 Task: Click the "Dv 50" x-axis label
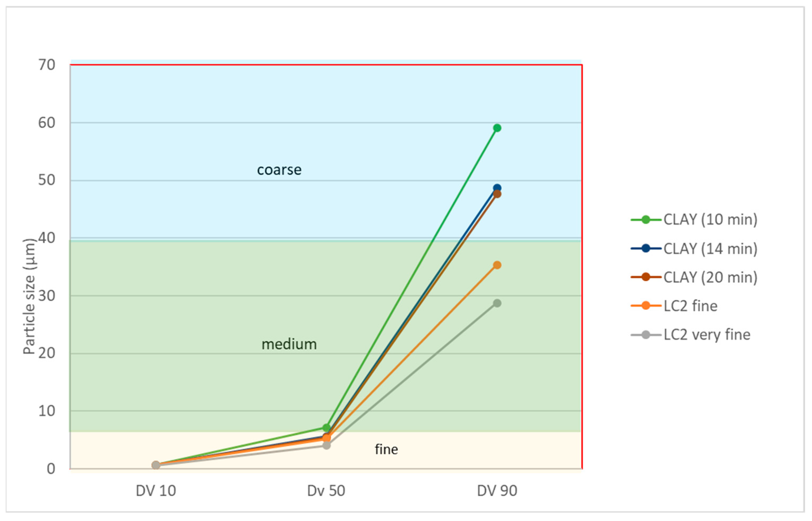tap(326, 491)
